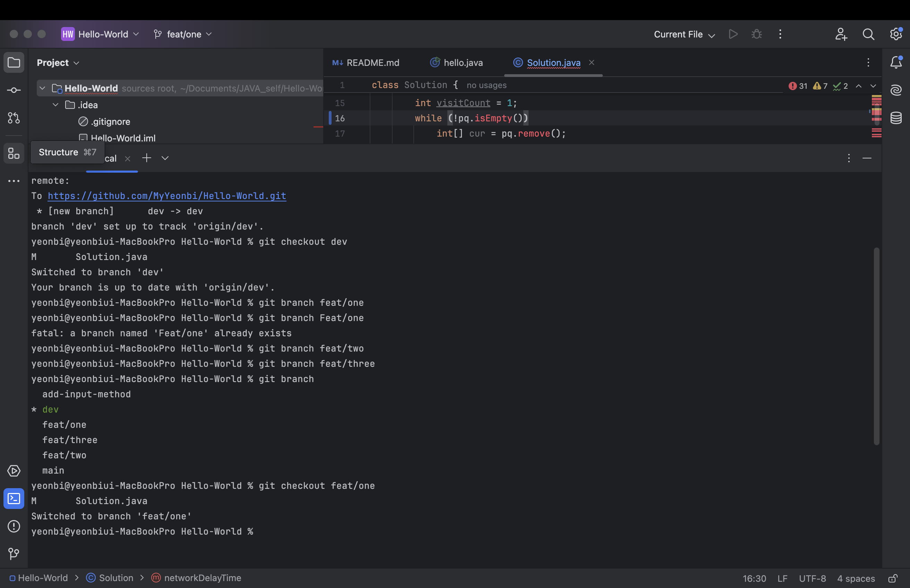The width and height of the screenshot is (910, 588).
Task: Toggle the Terminal tool window
Action: pos(14,499)
